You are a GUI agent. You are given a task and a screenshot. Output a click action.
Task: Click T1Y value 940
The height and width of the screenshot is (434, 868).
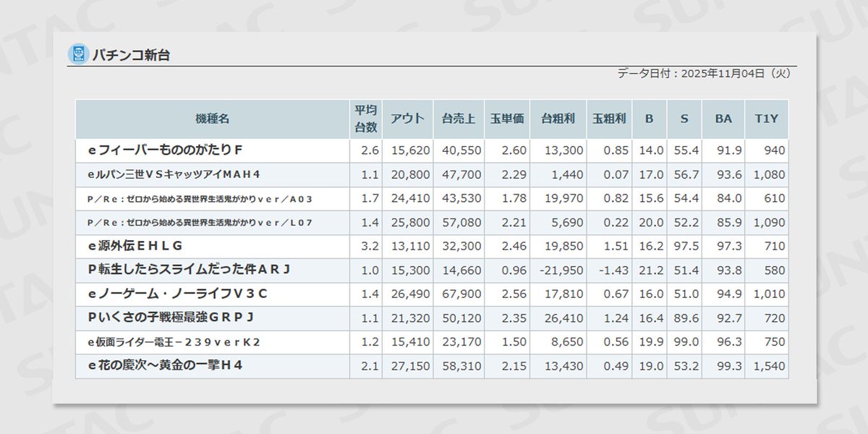coord(774,150)
